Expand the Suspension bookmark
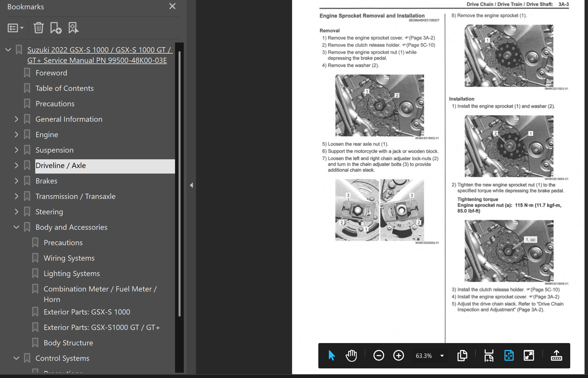588x378 pixels. pyautogui.click(x=17, y=150)
